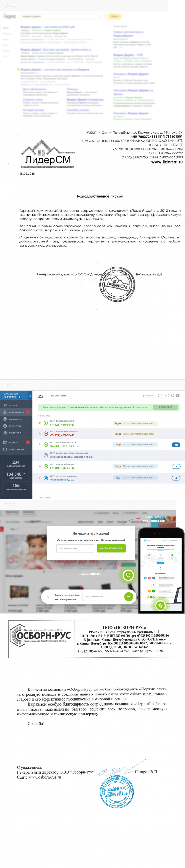The width and height of the screenshot is (185, 868).
Task: Click the activity icon in Купить row
Action: point(45,478)
